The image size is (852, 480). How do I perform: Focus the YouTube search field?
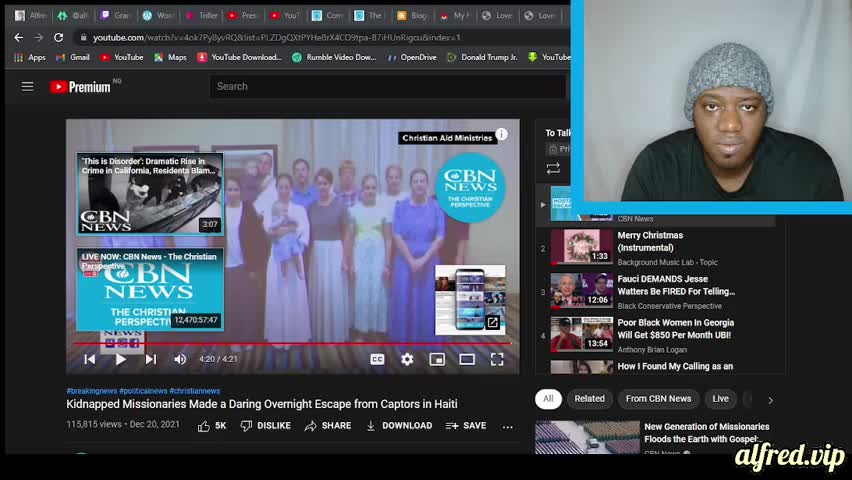click(387, 86)
